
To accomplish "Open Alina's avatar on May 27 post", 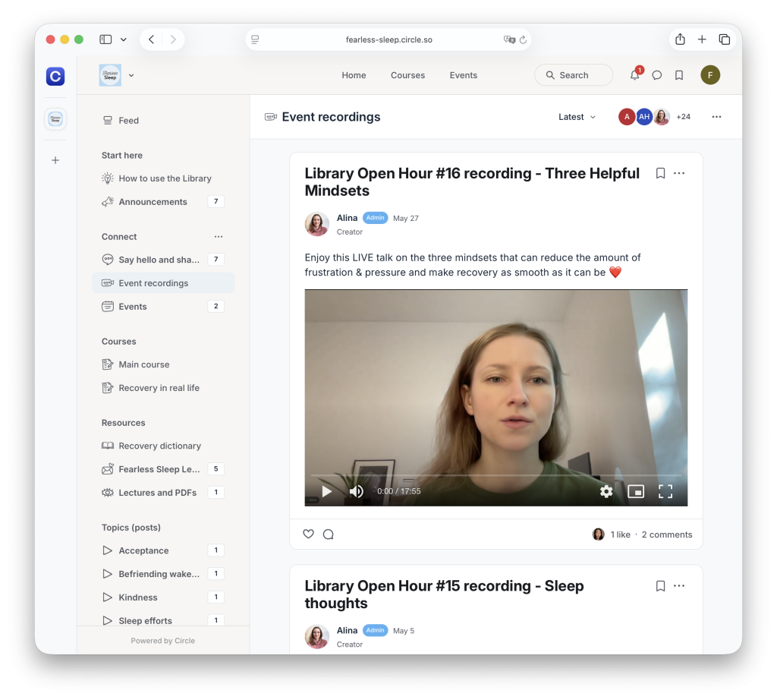I will point(316,224).
